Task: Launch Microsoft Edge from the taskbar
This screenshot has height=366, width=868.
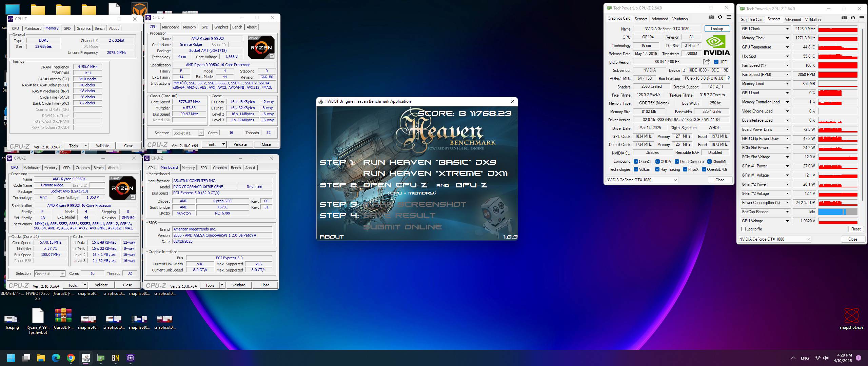Action: pyautogui.click(x=56, y=358)
